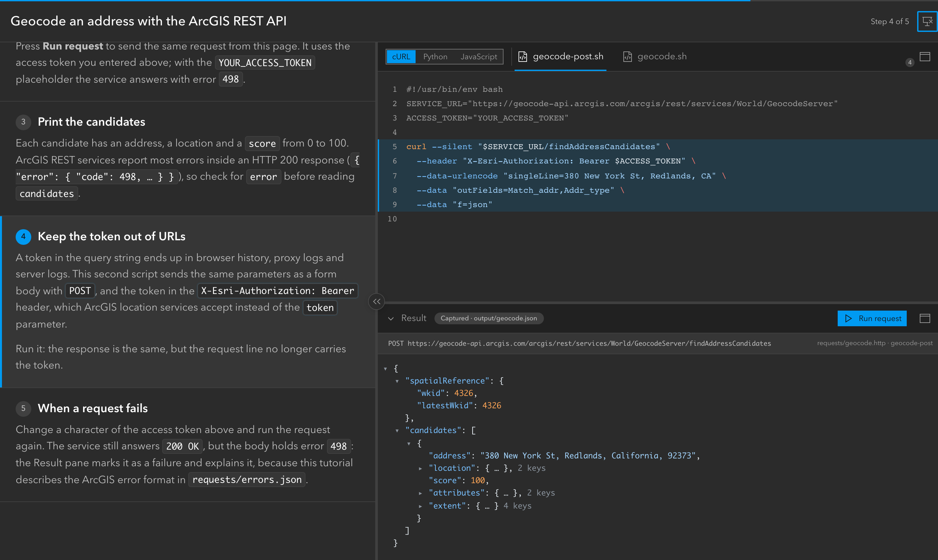Click the ACCESS_TOKEN line in code

point(487,118)
